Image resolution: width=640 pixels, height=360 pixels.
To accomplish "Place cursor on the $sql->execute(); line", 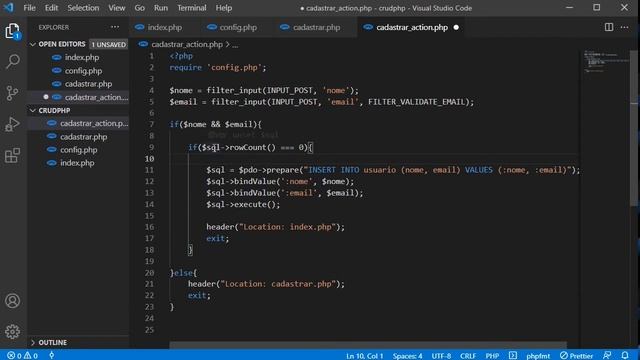I will [243, 204].
